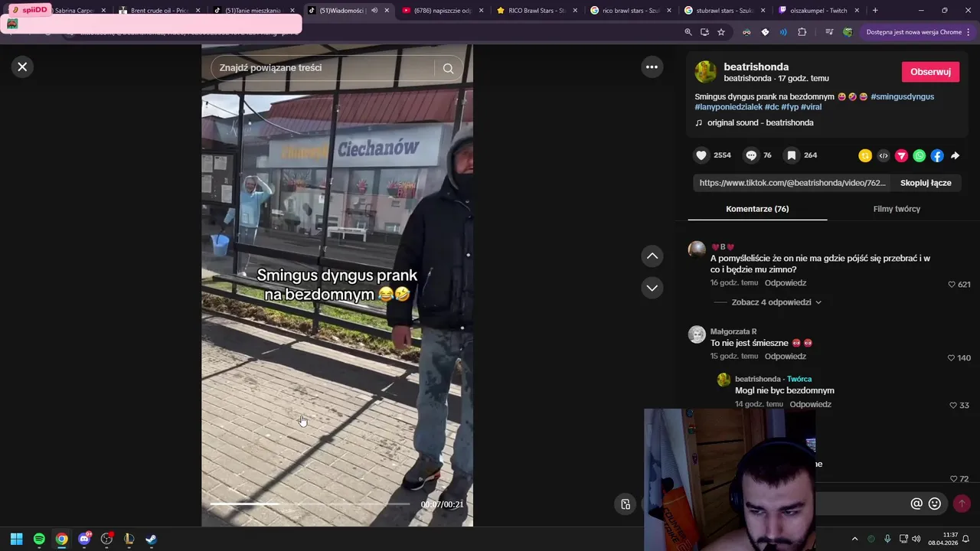Mute the Wiadomości tab audio icon
The image size is (980, 551).
pos(374,11)
